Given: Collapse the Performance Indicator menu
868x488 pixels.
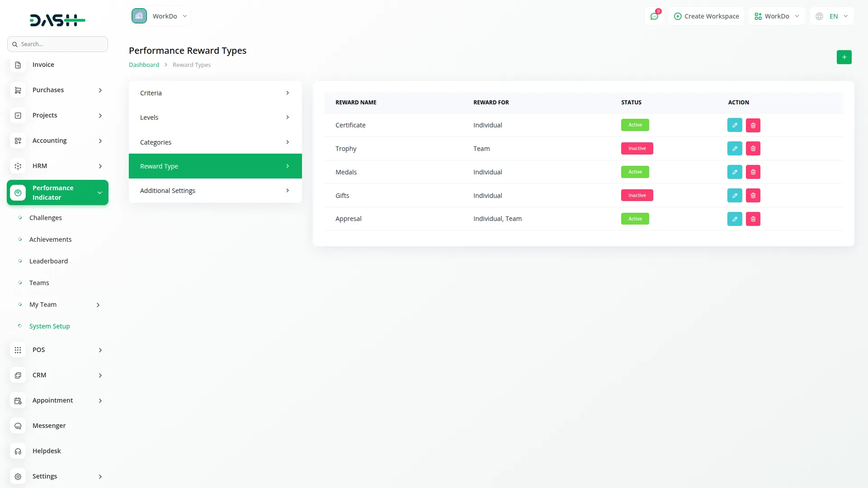Looking at the screenshot, I should coord(99,193).
